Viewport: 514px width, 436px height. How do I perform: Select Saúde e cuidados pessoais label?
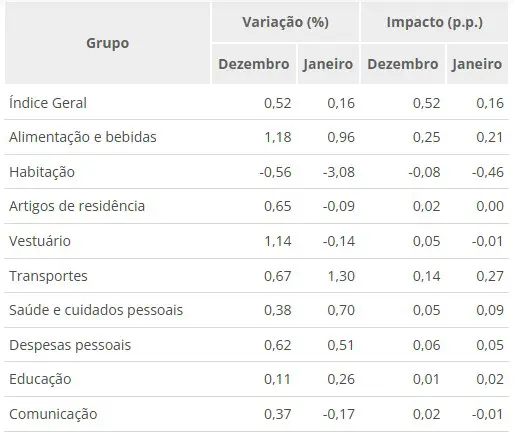coord(96,310)
